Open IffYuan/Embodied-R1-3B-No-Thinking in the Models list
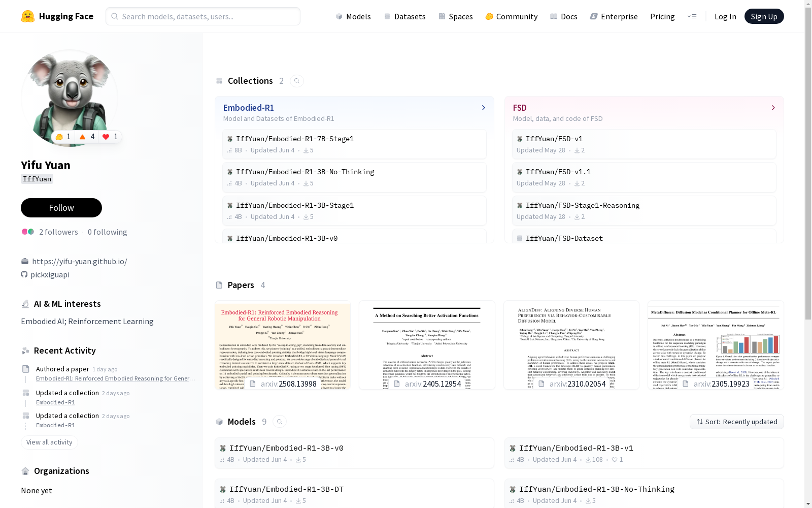Viewport: 812px width, 508px height. tap(644, 493)
